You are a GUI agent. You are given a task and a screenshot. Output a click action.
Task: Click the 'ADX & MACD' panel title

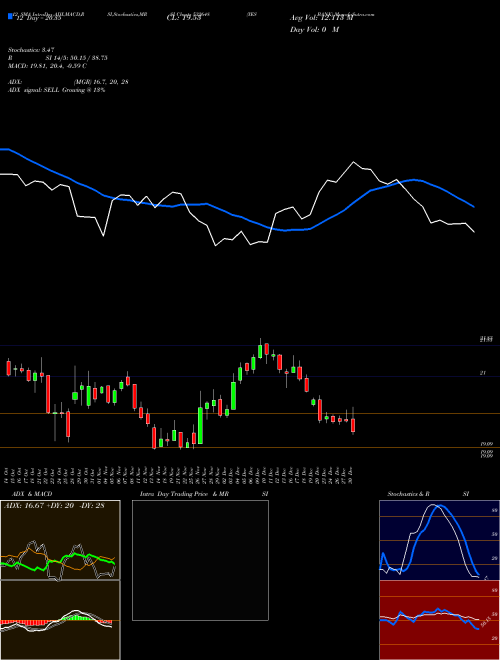pyautogui.click(x=32, y=494)
